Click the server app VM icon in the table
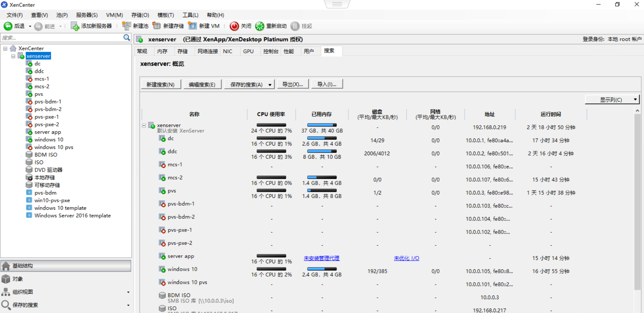Screen dimensions: 644x313 162,256
